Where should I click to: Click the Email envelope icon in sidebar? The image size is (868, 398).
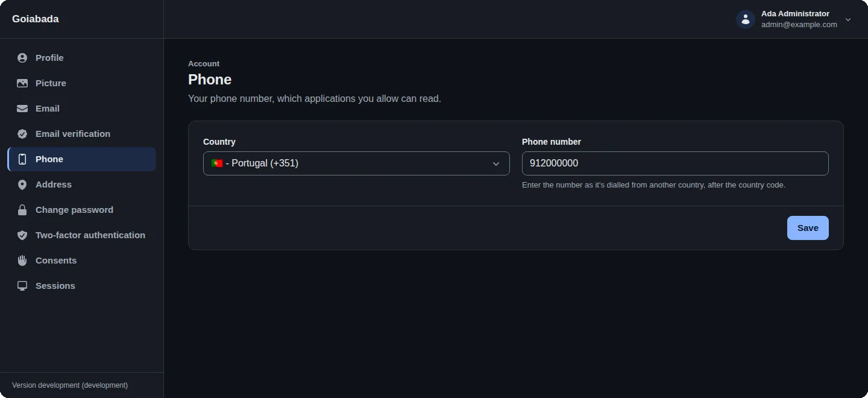click(22, 109)
